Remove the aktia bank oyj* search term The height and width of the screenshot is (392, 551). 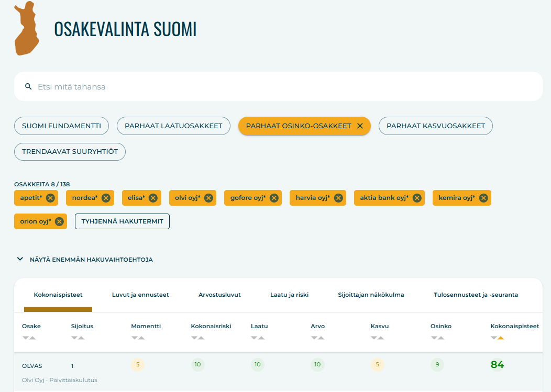[x=417, y=198]
